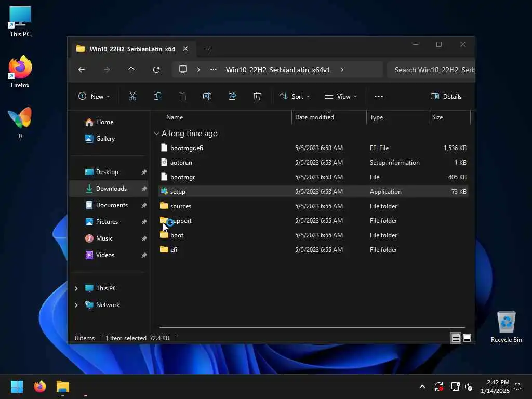Select the Win10_22H2_SerbianLatin_x64 tab
This screenshot has width=532, height=399.
[131, 49]
